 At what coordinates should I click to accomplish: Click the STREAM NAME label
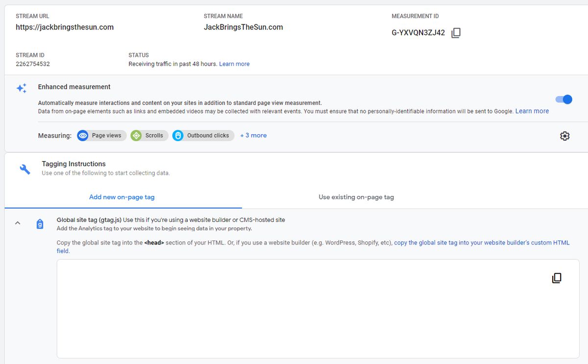click(223, 17)
